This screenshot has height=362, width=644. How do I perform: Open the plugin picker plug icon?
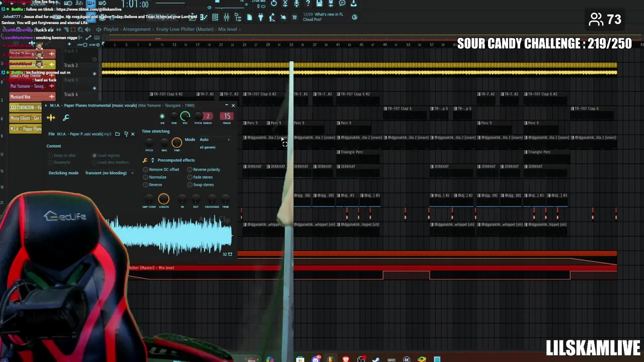[261, 17]
